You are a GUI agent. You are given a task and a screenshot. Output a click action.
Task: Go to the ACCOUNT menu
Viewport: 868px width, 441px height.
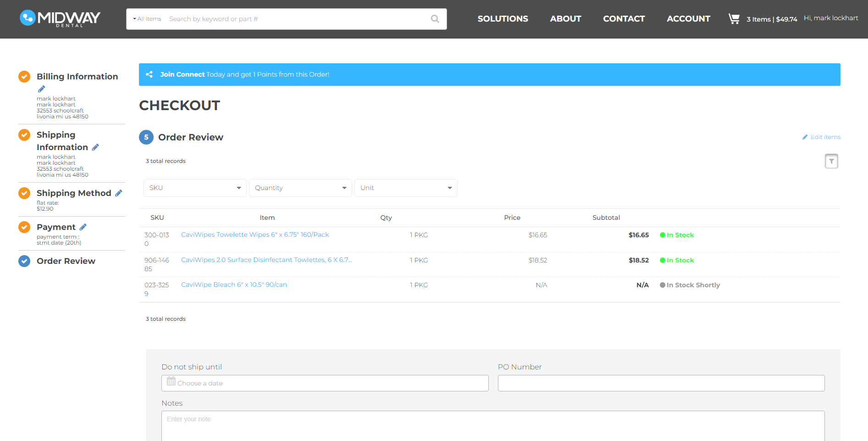[688, 19]
